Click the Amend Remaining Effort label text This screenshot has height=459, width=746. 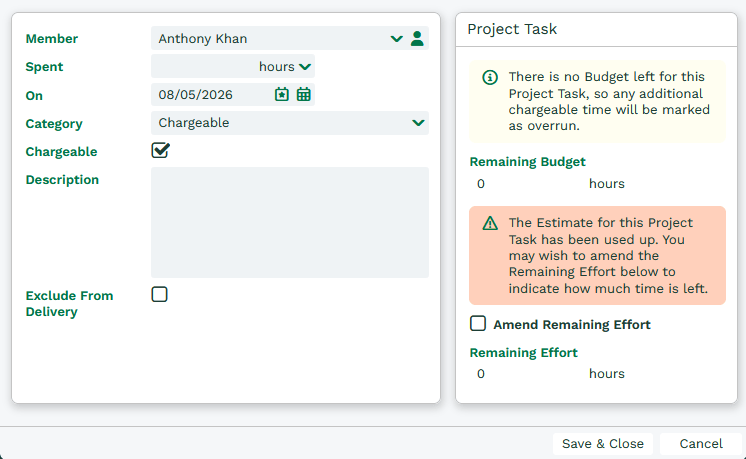click(x=571, y=324)
